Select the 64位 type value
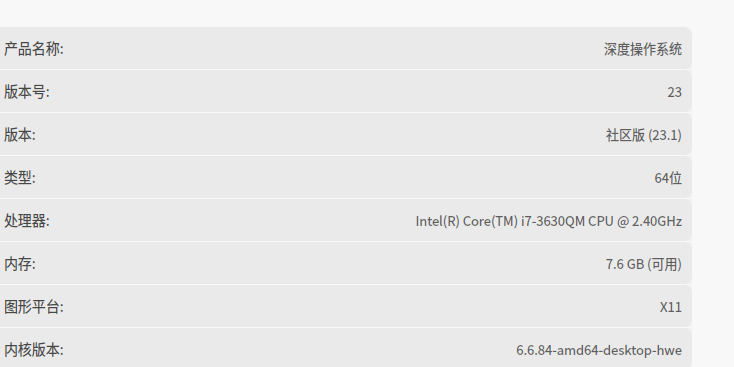Image resolution: width=734 pixels, height=367 pixels. click(x=668, y=178)
